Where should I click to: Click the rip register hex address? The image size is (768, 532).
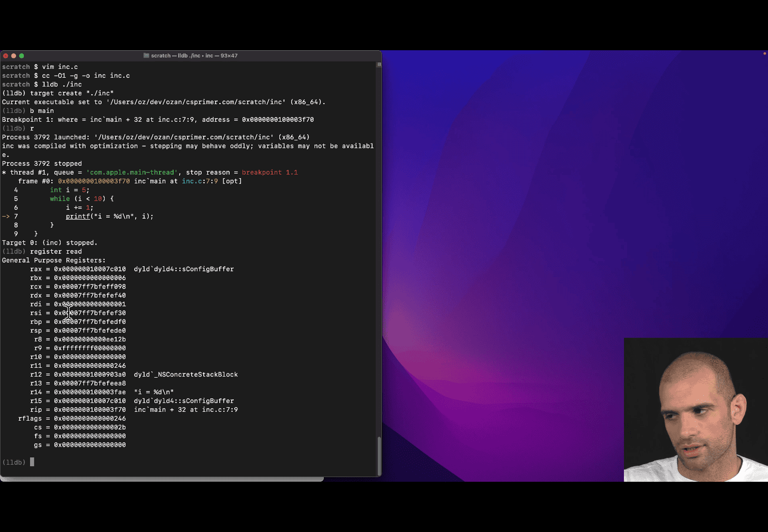(x=90, y=410)
